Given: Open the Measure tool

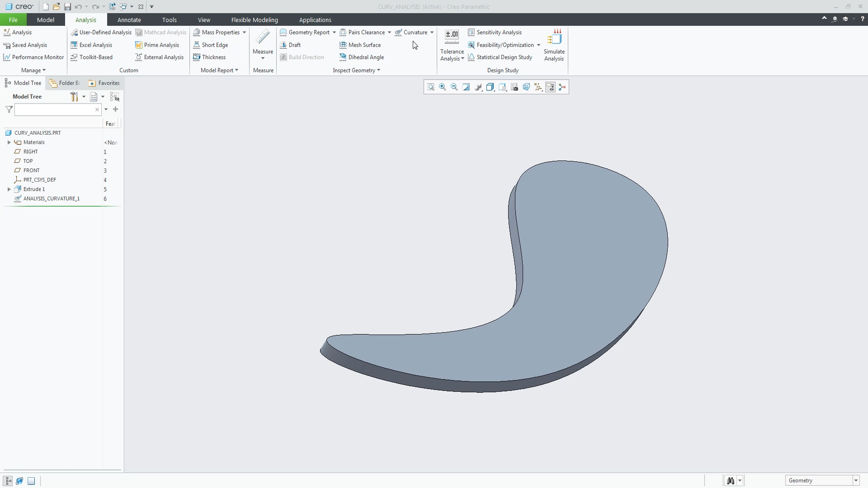Looking at the screenshot, I should 263,44.
